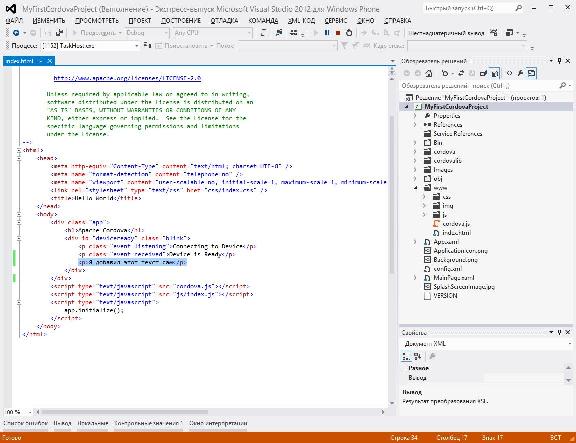Expand the References node

pyautogui.click(x=415, y=125)
